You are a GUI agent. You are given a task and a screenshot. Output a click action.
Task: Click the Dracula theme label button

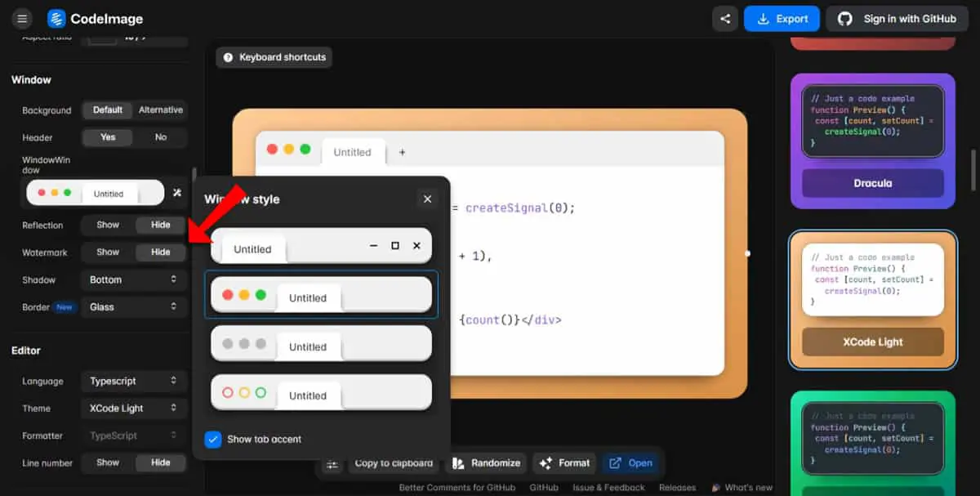873,183
